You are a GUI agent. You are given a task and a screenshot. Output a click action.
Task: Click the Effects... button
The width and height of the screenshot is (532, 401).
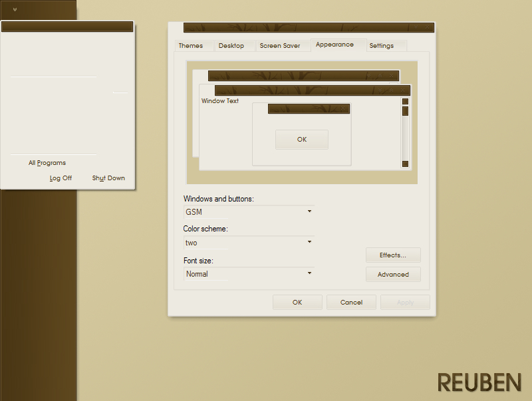393,255
